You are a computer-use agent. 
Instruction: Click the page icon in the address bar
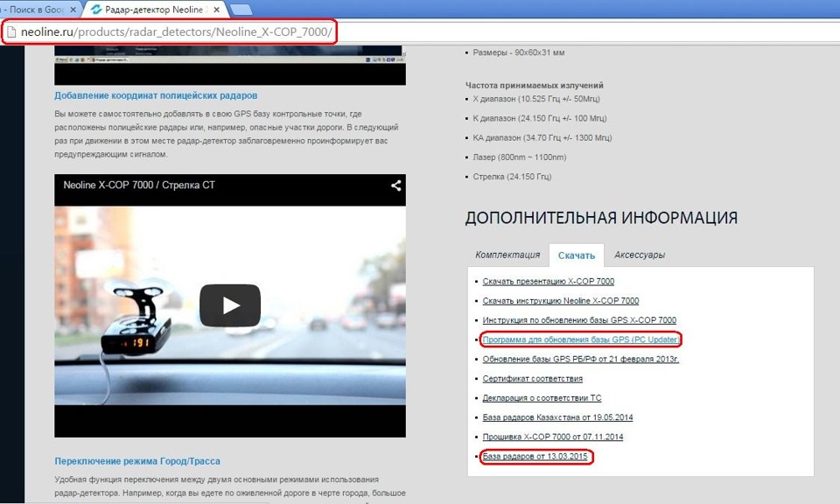(x=11, y=32)
